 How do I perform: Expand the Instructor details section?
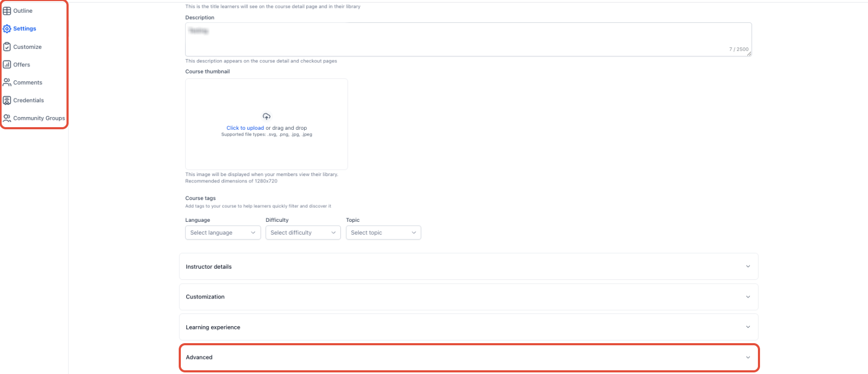[x=469, y=267]
